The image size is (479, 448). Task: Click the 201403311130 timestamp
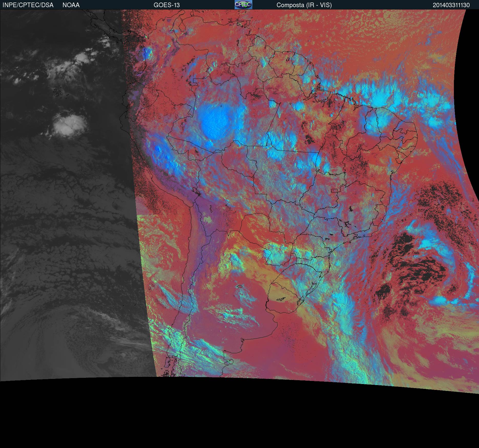[x=451, y=5]
